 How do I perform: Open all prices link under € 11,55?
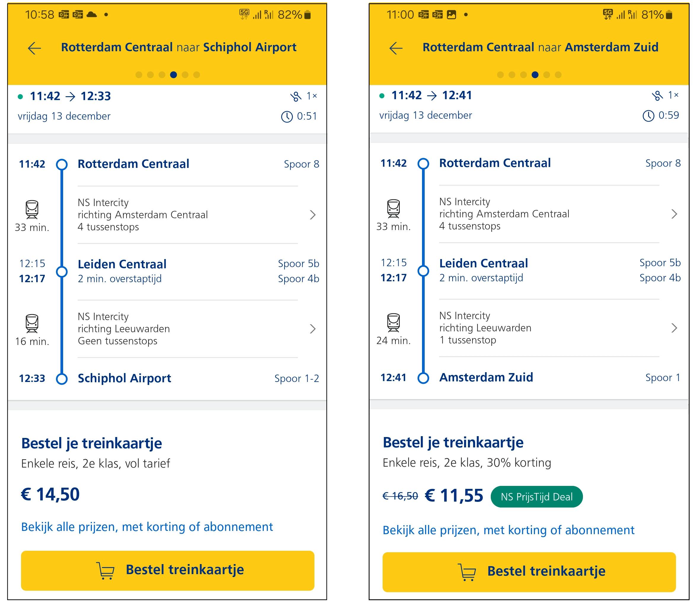click(508, 530)
